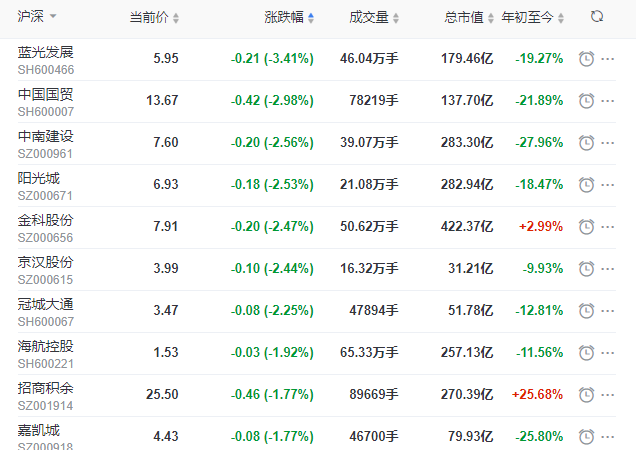The height and width of the screenshot is (450, 636).
Task: Set alert clock for 中南建设
Action: [x=586, y=143]
